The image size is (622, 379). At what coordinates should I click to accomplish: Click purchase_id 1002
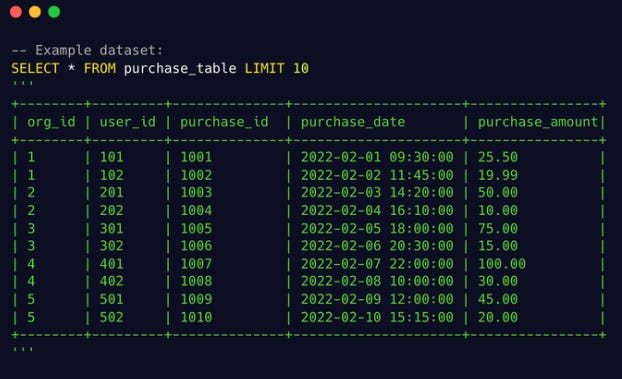[196, 175]
